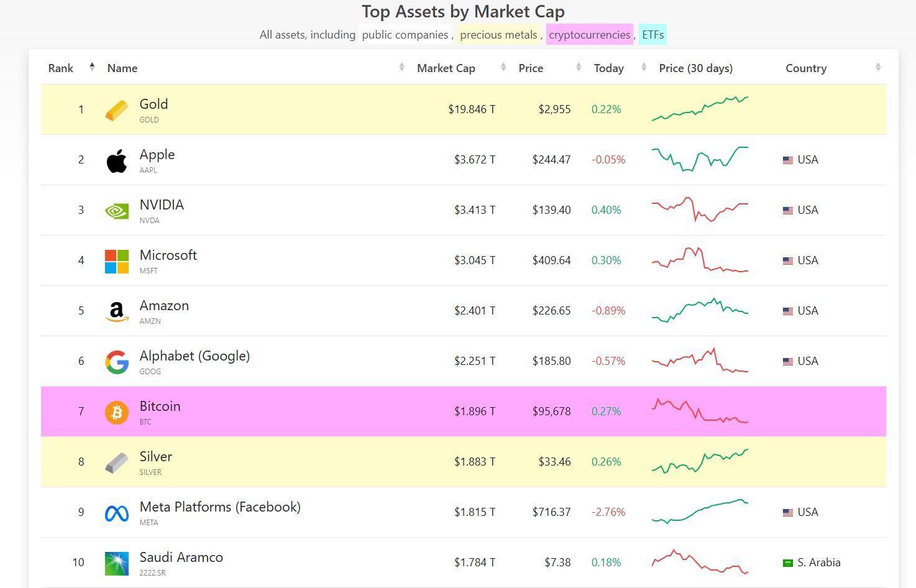916x588 pixels.
Task: Open the Microsoft company page
Action: tap(168, 255)
